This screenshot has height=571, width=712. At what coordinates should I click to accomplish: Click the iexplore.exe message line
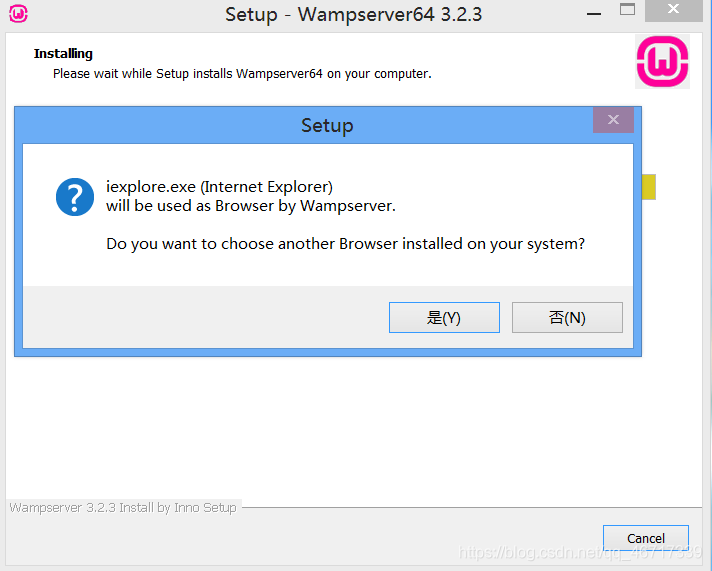point(219,187)
